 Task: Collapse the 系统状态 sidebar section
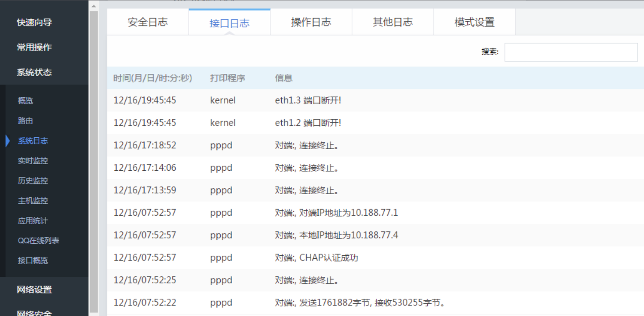pos(34,72)
